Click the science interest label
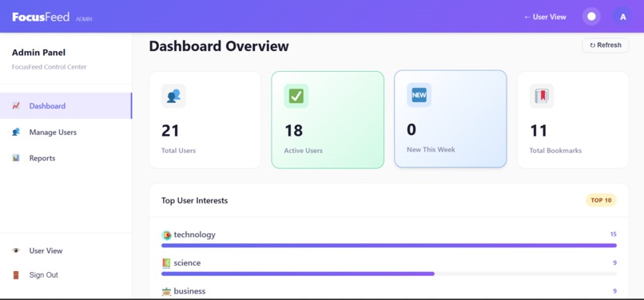The width and height of the screenshot is (644, 300). click(x=187, y=263)
